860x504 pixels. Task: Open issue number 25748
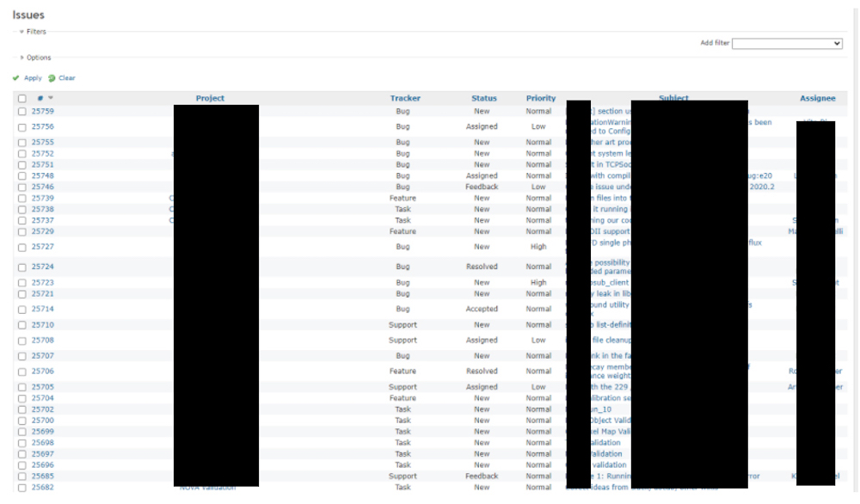(43, 176)
